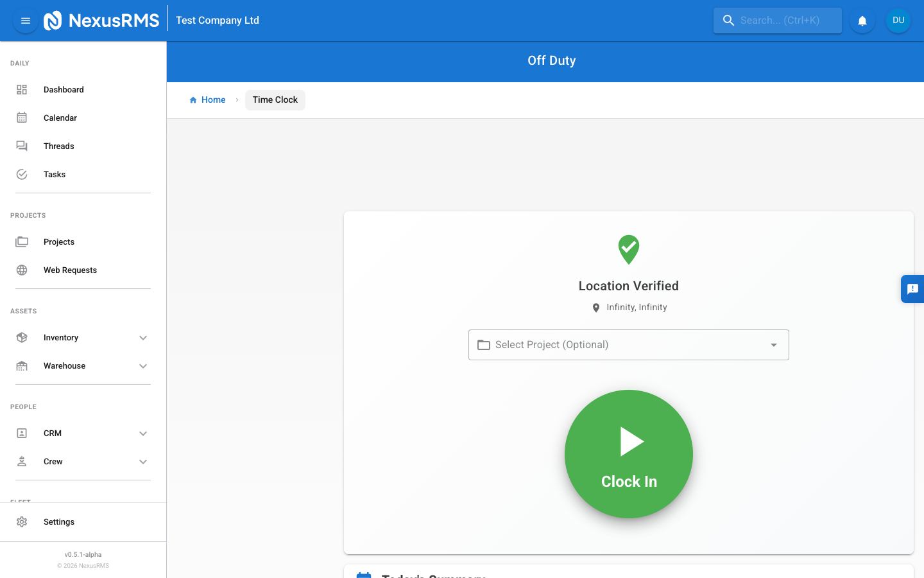The height and width of the screenshot is (578, 924).
Task: Click the notification bell icon
Action: pos(862,20)
